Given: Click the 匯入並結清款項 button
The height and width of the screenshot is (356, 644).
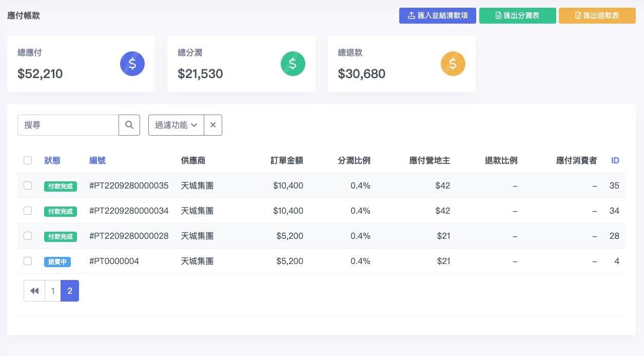Looking at the screenshot, I should coord(438,15).
